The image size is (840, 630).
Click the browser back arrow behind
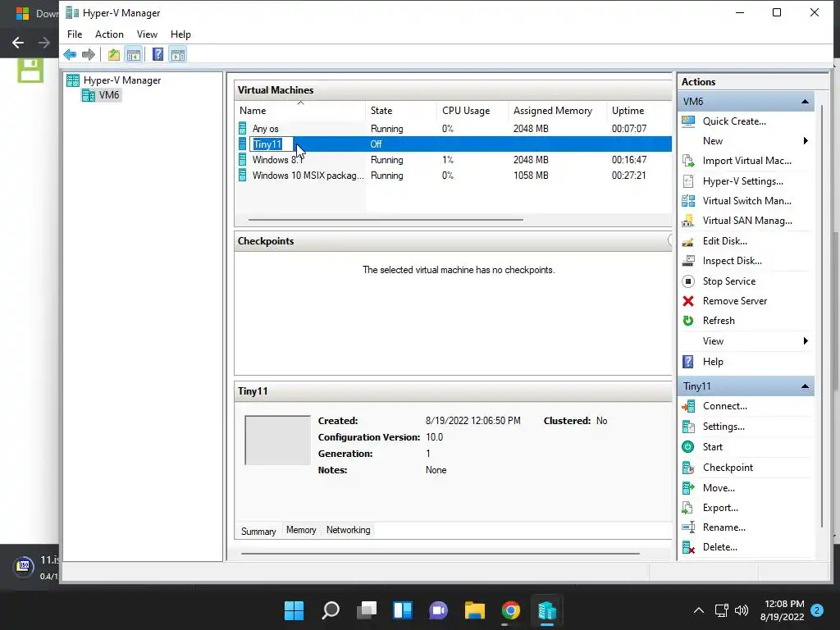coord(18,43)
